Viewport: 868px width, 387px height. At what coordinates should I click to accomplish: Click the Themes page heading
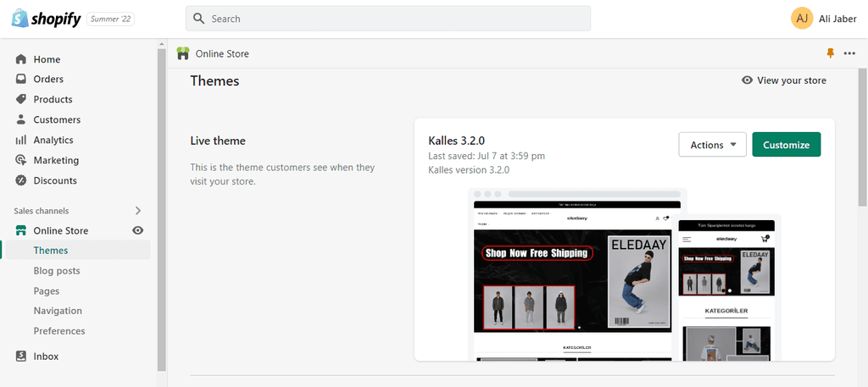tap(214, 80)
